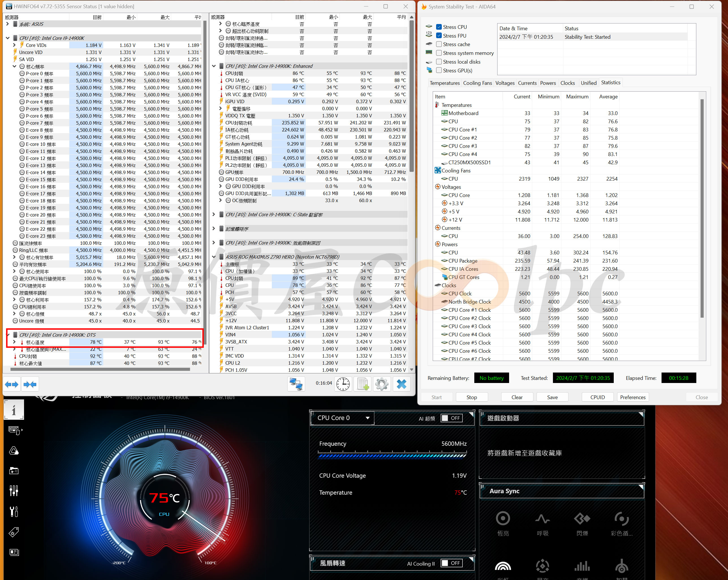This screenshot has width=728, height=580.
Task: Switch to Currents tab
Action: tap(527, 83)
